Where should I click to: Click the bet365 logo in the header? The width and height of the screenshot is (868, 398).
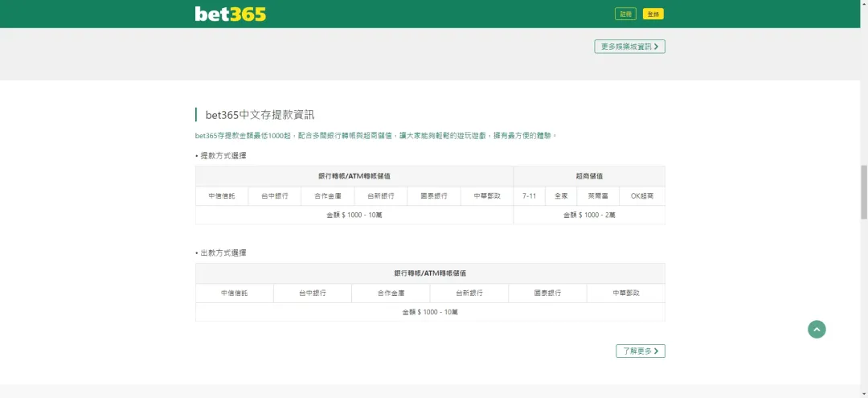tap(230, 14)
